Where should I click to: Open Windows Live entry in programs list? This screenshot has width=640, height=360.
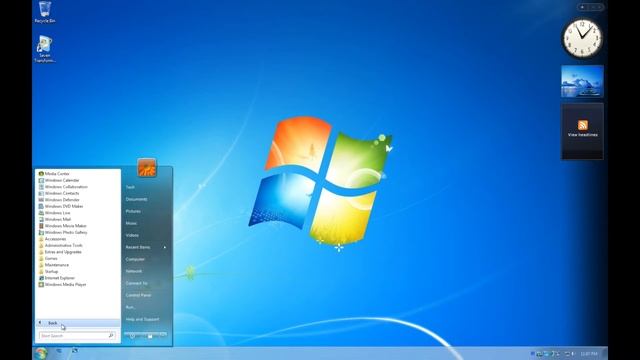(x=54, y=213)
